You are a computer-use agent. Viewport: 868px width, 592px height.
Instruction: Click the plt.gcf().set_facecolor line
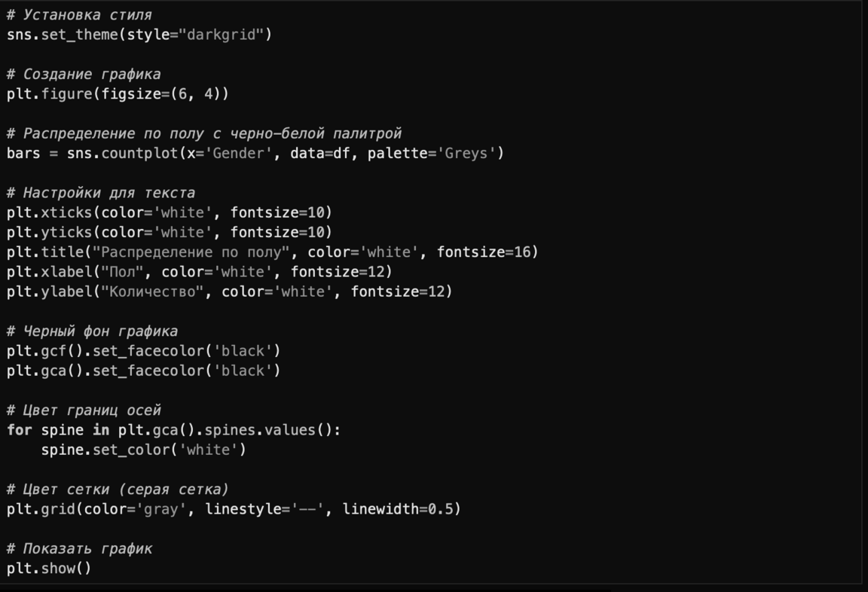tap(143, 351)
